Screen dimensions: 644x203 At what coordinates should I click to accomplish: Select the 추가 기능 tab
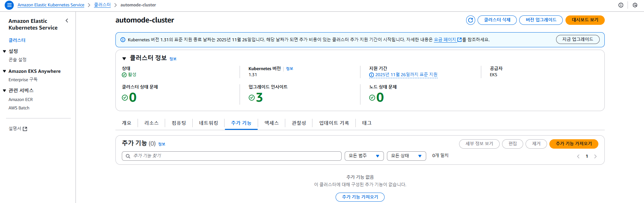coord(241,123)
